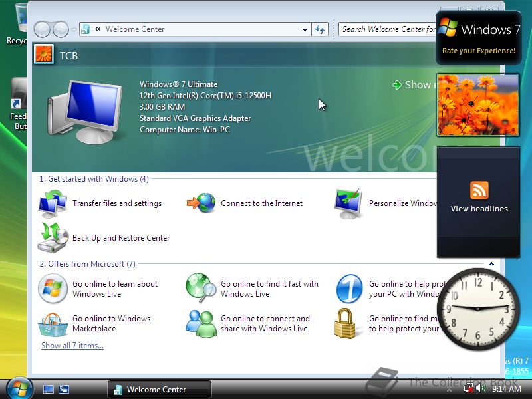The image size is (532, 399).
Task: Click the TCB user name text
Action: [x=68, y=56]
